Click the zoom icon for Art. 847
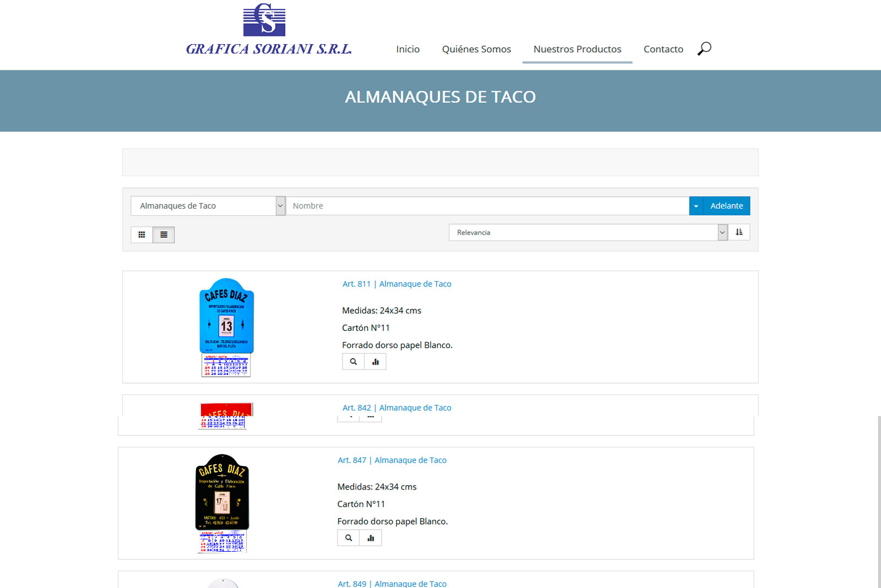881x588 pixels. [x=349, y=538]
